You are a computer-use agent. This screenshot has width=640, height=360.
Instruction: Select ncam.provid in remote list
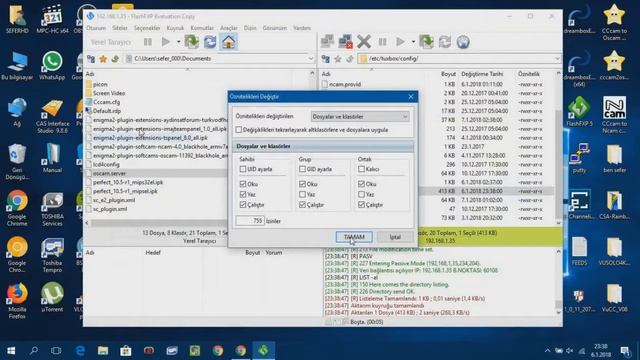pyautogui.click(x=345, y=84)
